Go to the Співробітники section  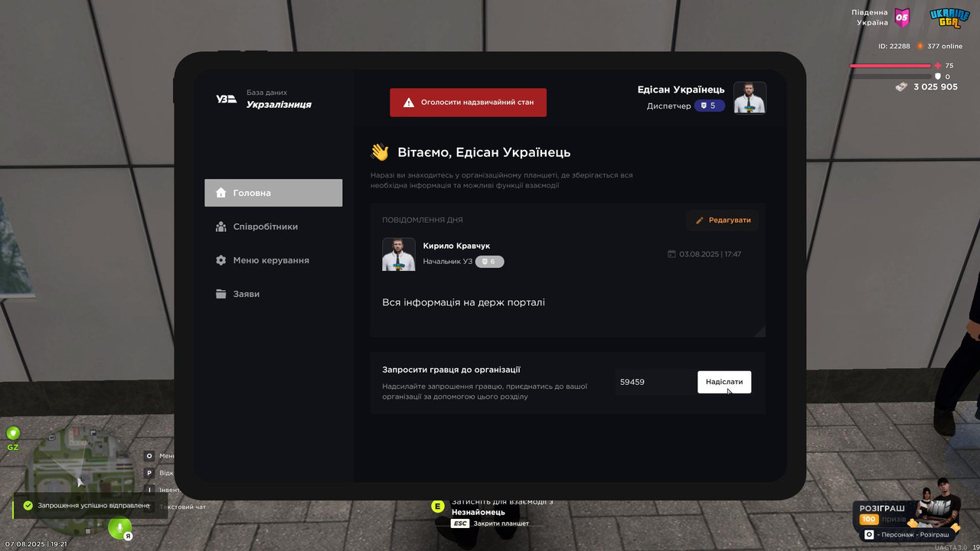[273, 227]
